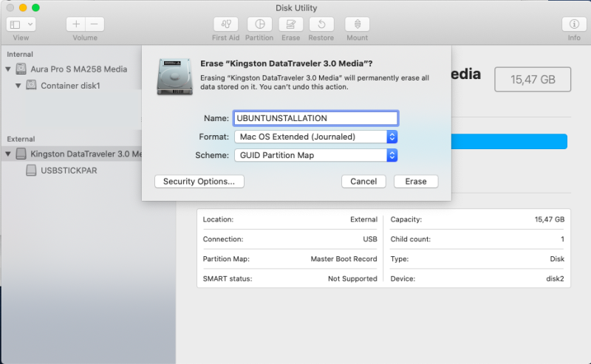Click the green zoom window button
The width and height of the screenshot is (591, 364).
35,7
